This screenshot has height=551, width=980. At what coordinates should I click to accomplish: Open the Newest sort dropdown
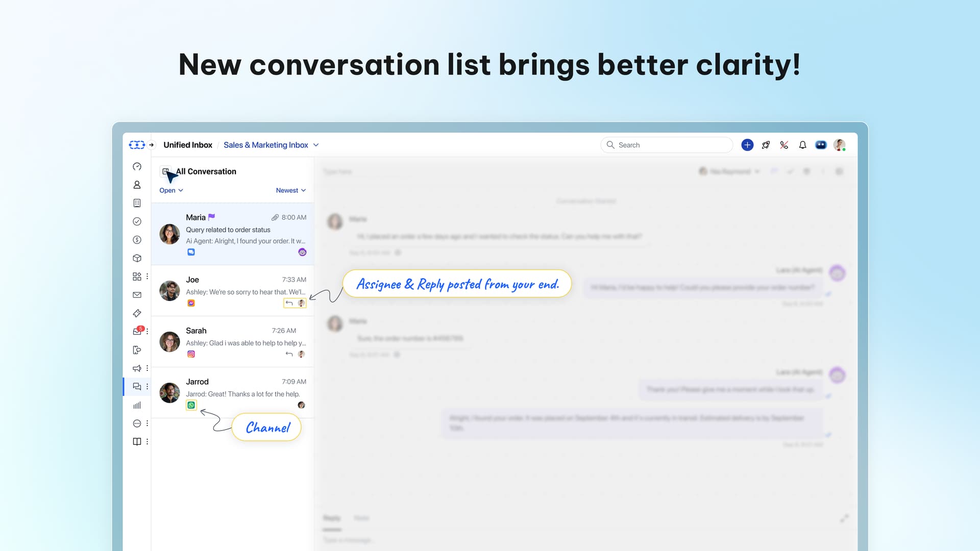click(290, 190)
